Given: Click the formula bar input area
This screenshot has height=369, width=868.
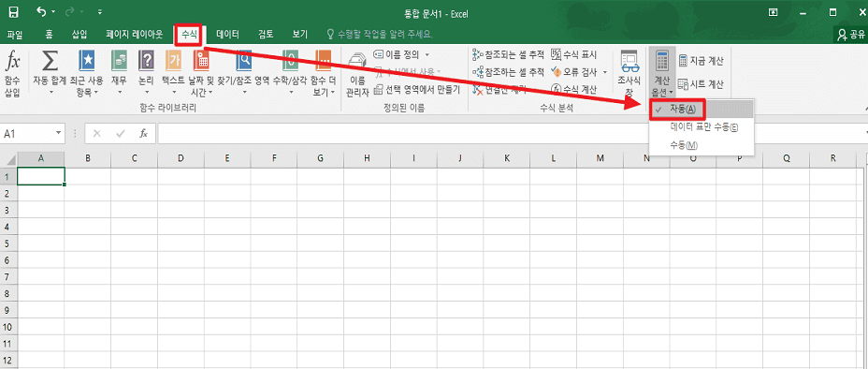Looking at the screenshot, I should tap(511, 134).
